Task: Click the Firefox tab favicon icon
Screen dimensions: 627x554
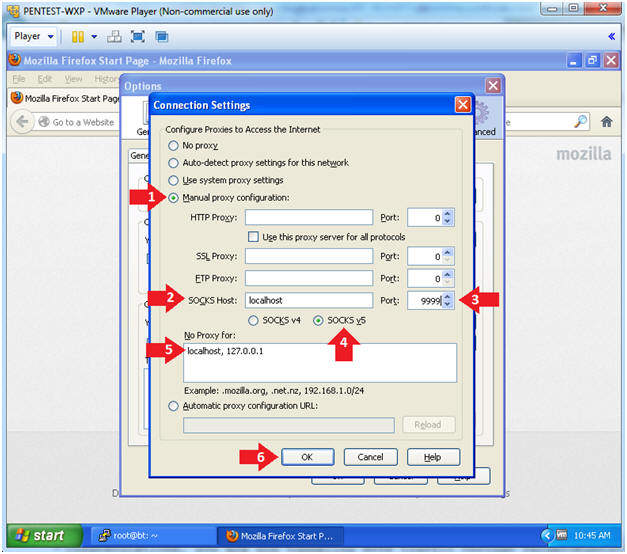Action: pyautogui.click(x=17, y=98)
